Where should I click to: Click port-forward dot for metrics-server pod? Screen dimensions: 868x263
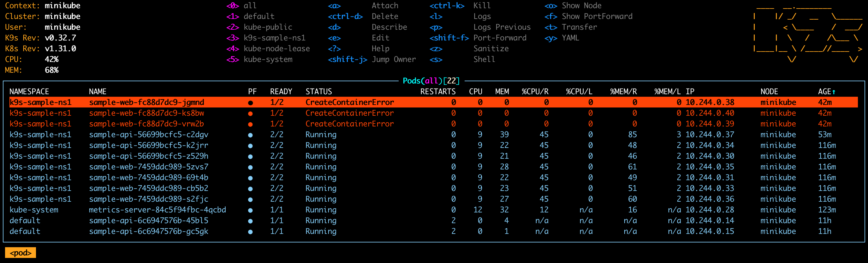(x=250, y=210)
